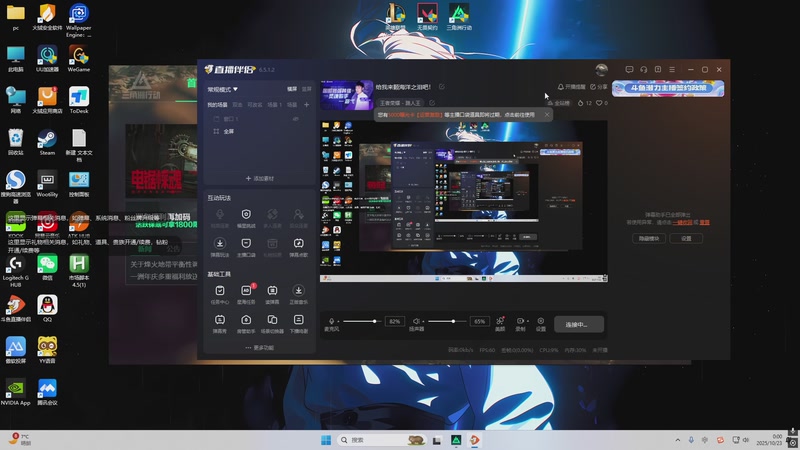The width and height of the screenshot is (800, 450).
Task: Adjust the microphone volume slider
Action: [x=361, y=321]
